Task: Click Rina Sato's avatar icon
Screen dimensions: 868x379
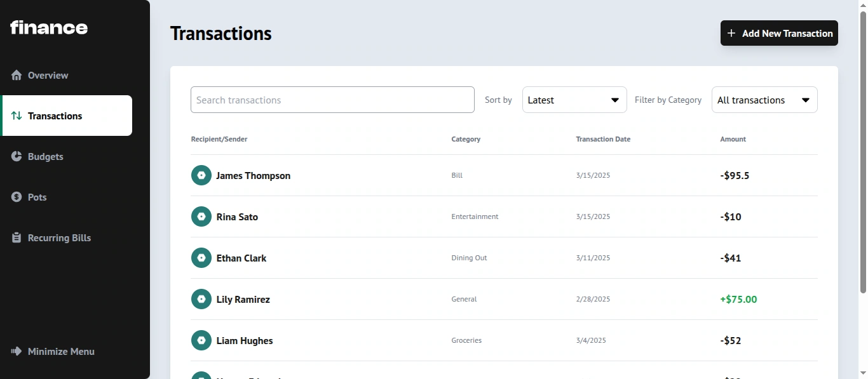Action: pyautogui.click(x=201, y=216)
